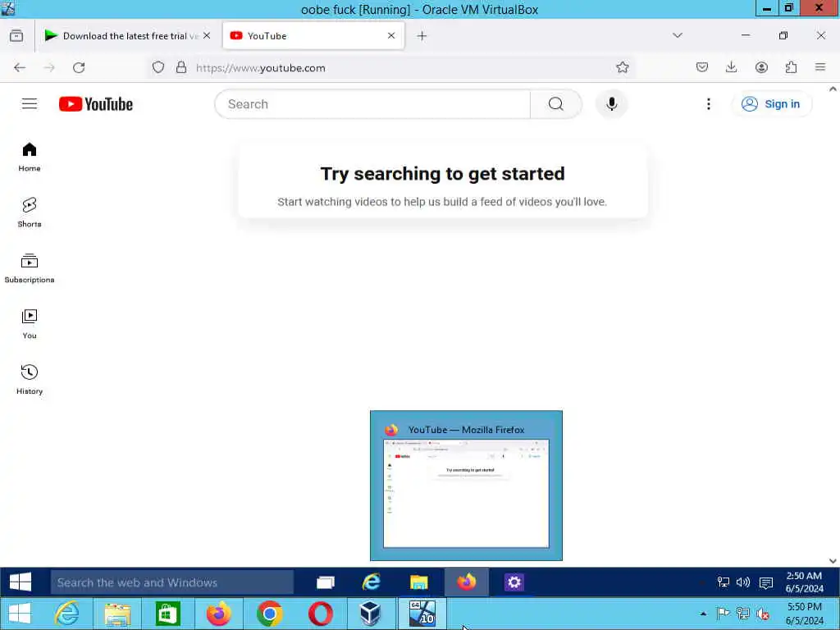840x630 pixels.
Task: Click the page scrollbar down arrow
Action: pos(833,561)
